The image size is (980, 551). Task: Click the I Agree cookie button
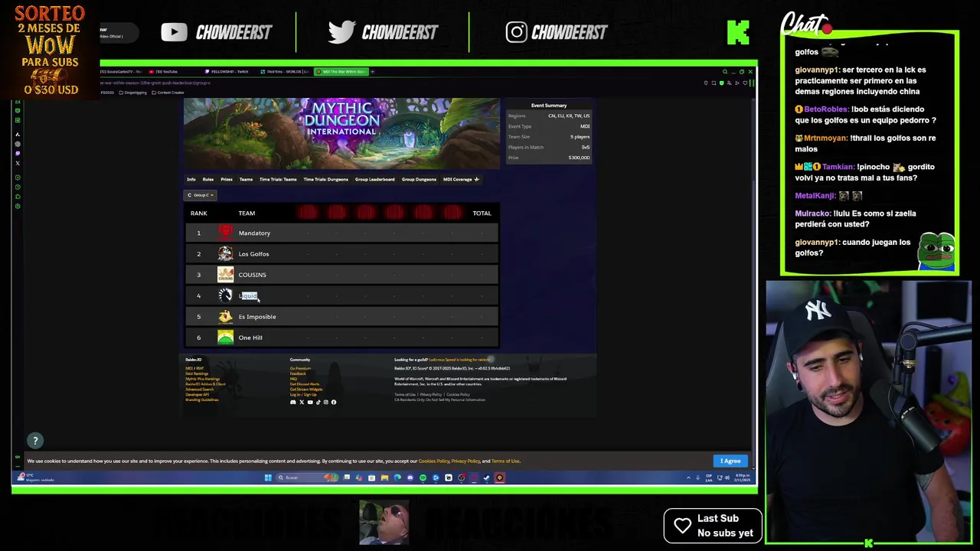point(730,461)
